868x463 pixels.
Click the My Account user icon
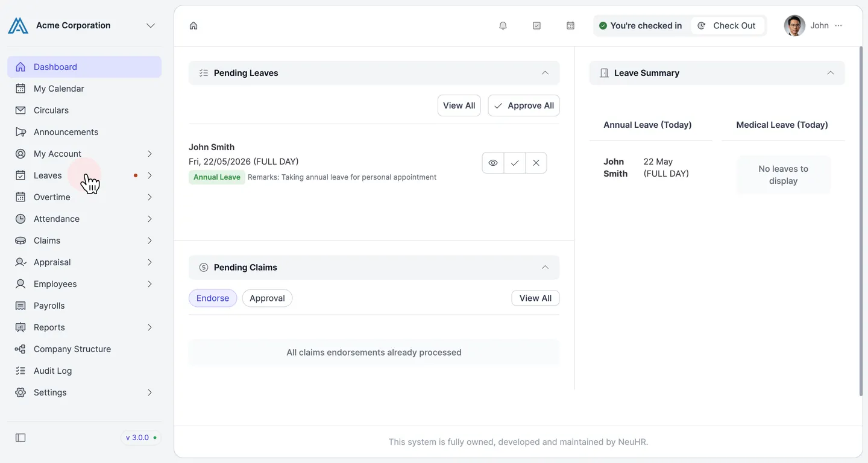click(x=20, y=154)
